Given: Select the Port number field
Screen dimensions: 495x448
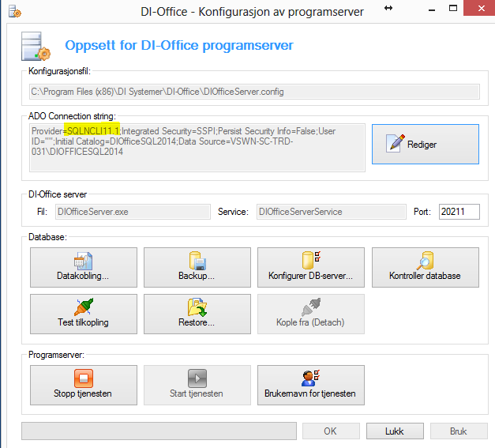Looking at the screenshot, I should click(x=459, y=212).
